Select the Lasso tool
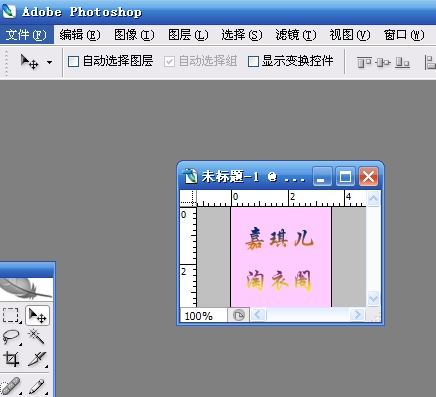436x397 pixels. pos(11,337)
